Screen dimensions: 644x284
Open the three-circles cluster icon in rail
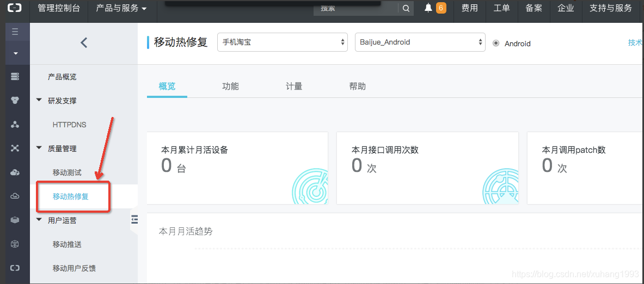pos(15,100)
